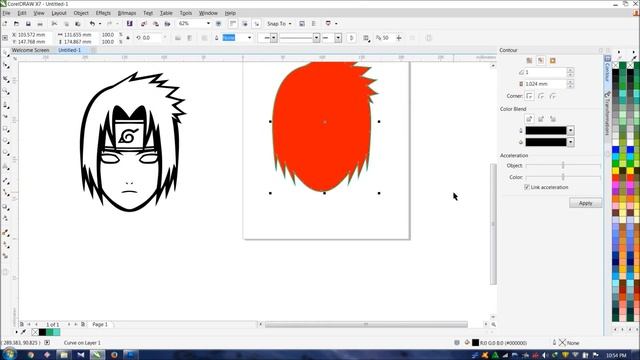
Task: Select the Rectangle tool in toolbox
Action: tap(6, 129)
